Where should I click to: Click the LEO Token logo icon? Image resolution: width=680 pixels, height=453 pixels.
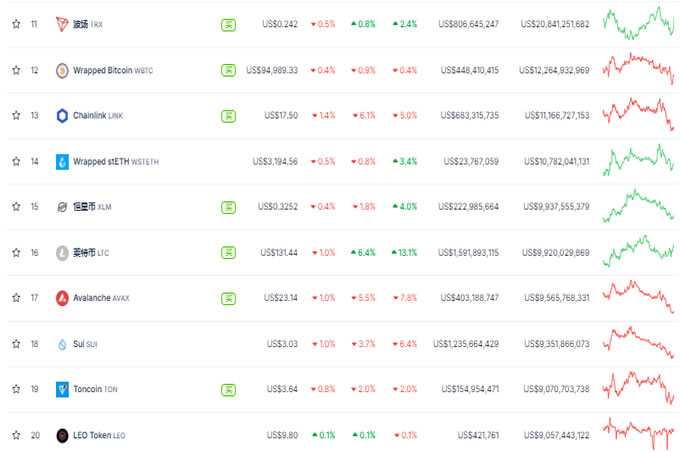62,435
